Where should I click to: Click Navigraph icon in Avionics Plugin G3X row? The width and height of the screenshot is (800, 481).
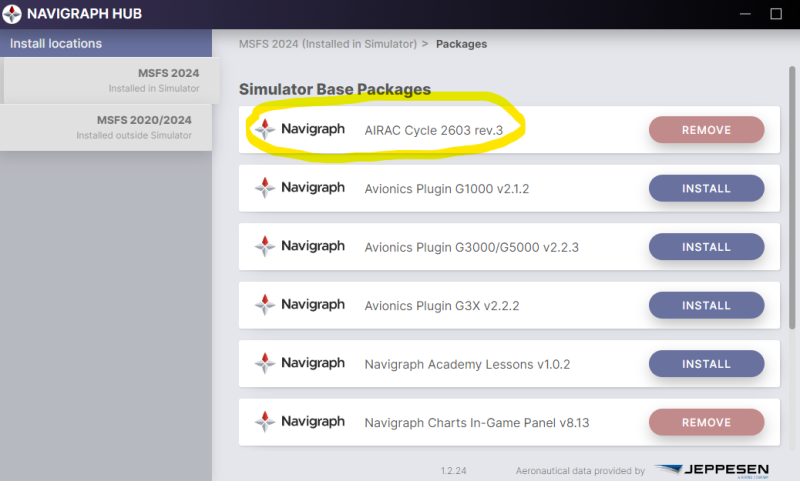pyautogui.click(x=265, y=305)
